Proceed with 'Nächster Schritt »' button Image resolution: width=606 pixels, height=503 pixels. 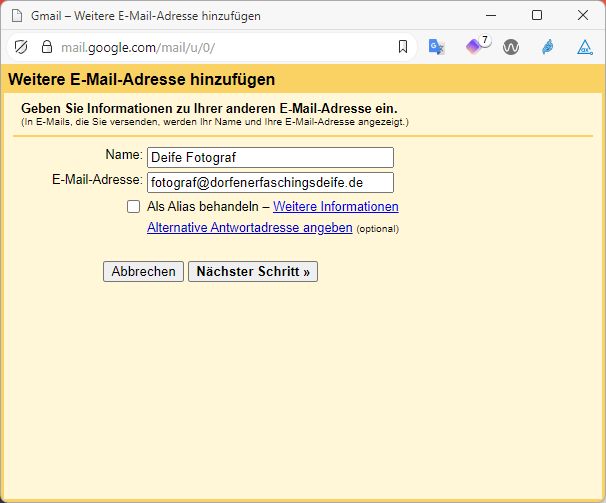[253, 272]
